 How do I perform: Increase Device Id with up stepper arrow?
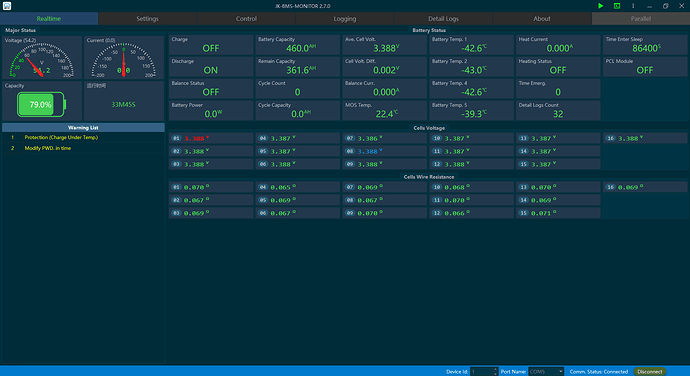[x=495, y=369]
